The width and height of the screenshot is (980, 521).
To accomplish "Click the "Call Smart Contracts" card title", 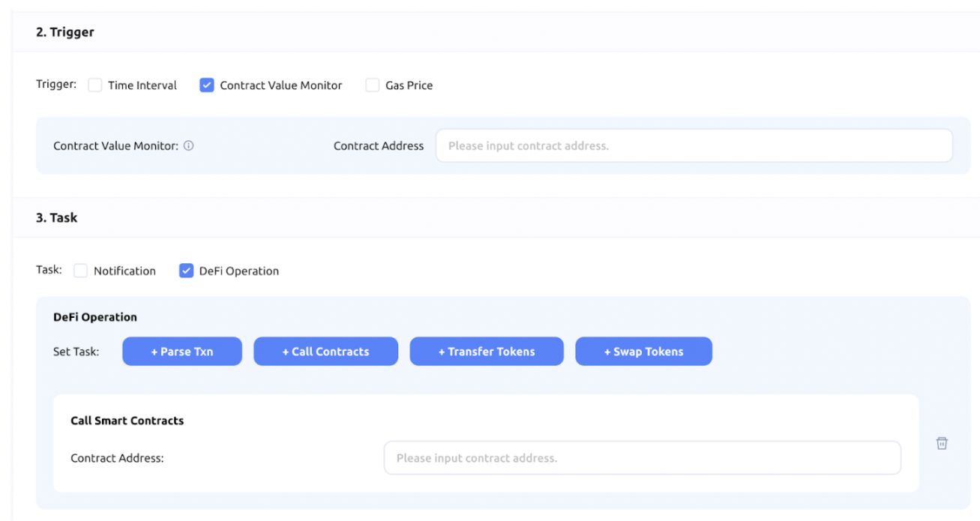I will point(127,421).
